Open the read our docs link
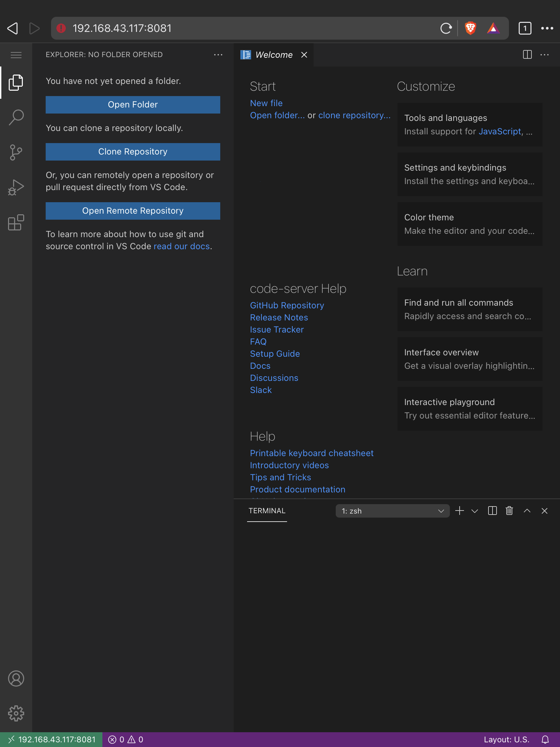Screen dimensions: 560x747 pos(182,246)
